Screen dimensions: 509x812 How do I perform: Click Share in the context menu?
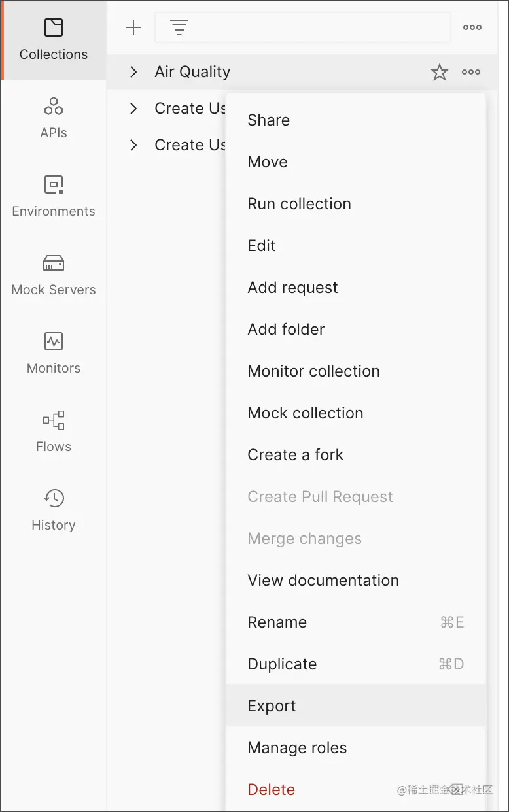[268, 120]
